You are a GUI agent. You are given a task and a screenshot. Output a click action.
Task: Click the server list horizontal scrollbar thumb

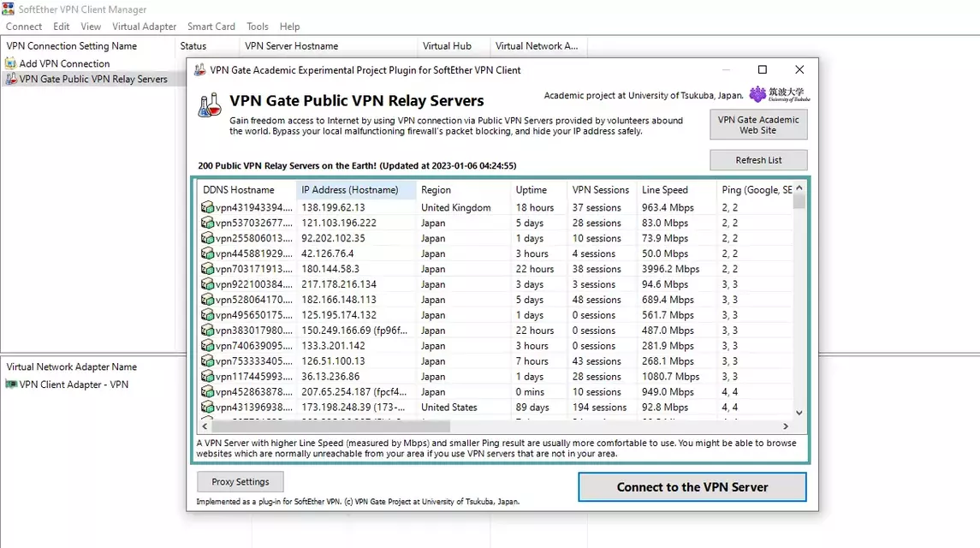[330, 426]
